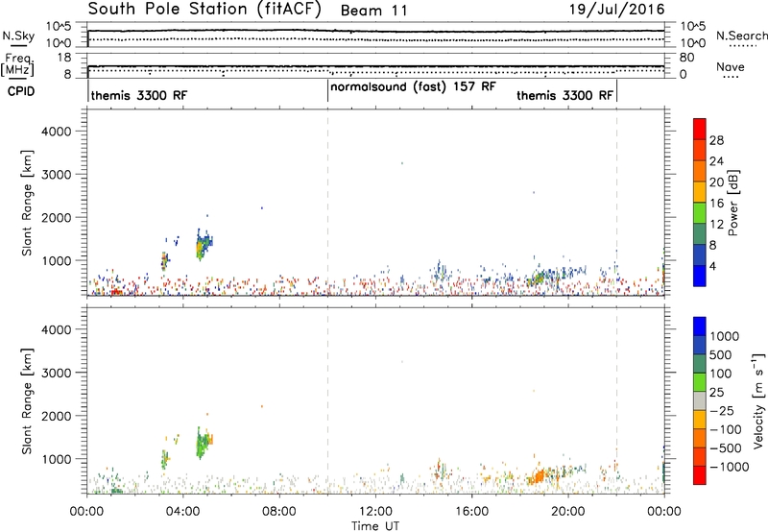The width and height of the screenshot is (768, 532).
Task: Click the second 'themis 3300 RF' label near 20:00
Action: [565, 95]
